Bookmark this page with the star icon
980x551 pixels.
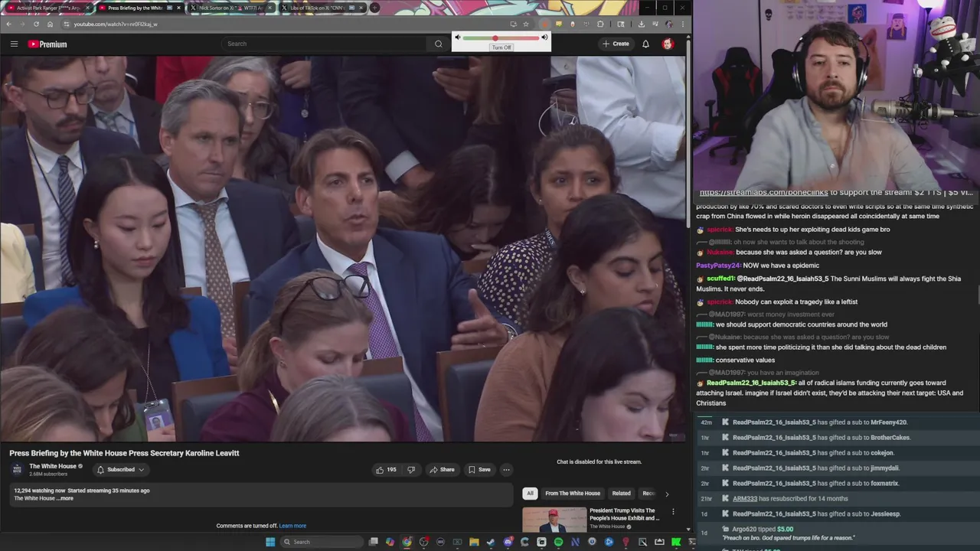point(525,24)
